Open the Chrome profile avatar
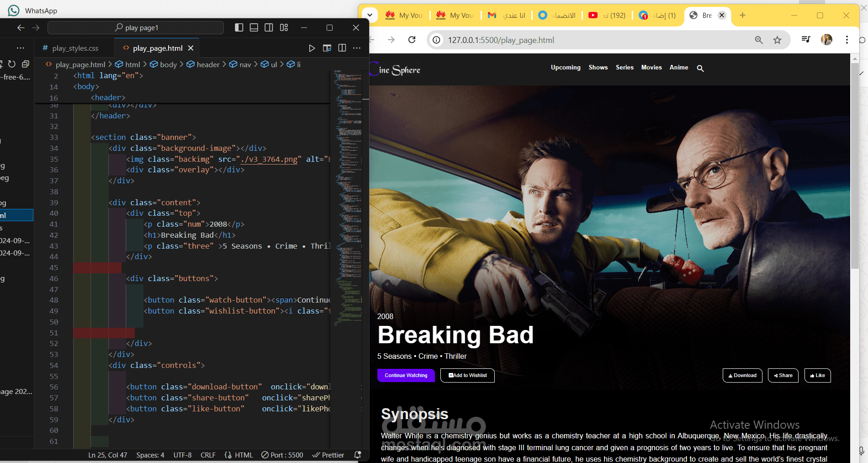 (x=826, y=40)
